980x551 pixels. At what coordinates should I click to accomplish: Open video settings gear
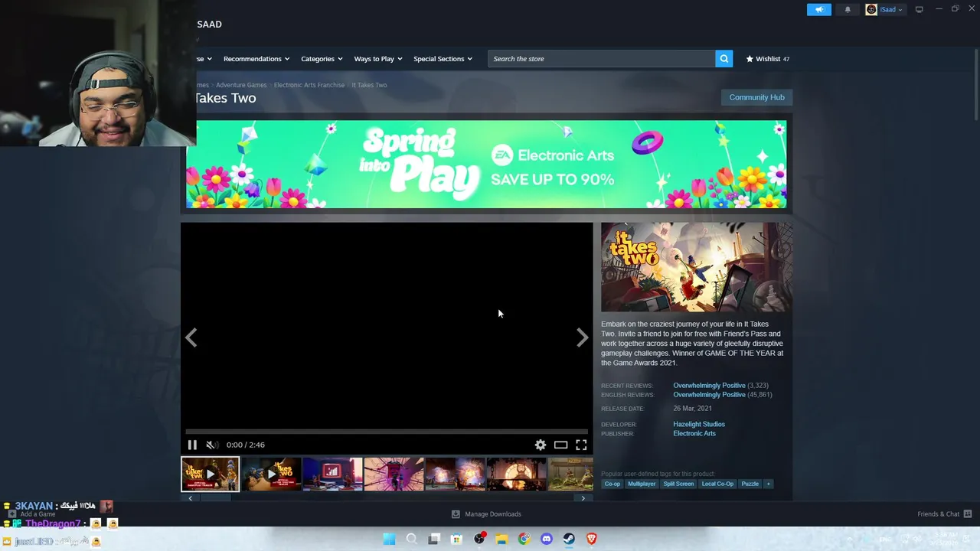[x=541, y=445]
